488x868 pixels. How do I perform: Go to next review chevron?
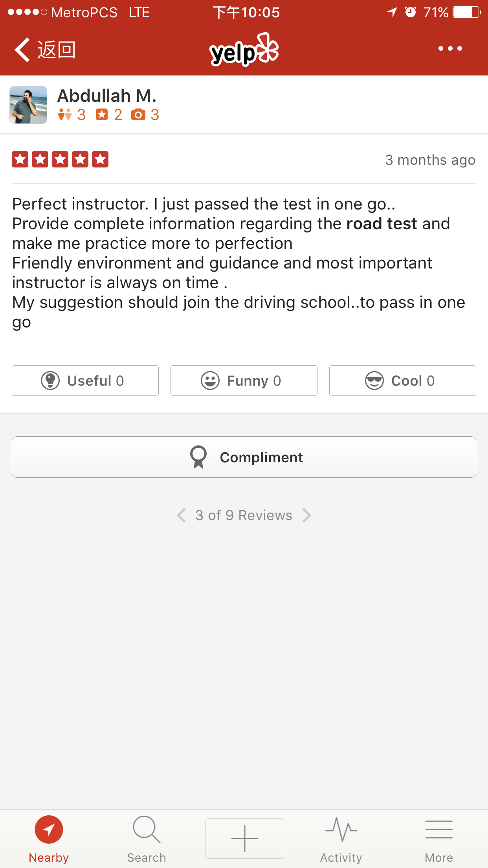[x=307, y=515]
